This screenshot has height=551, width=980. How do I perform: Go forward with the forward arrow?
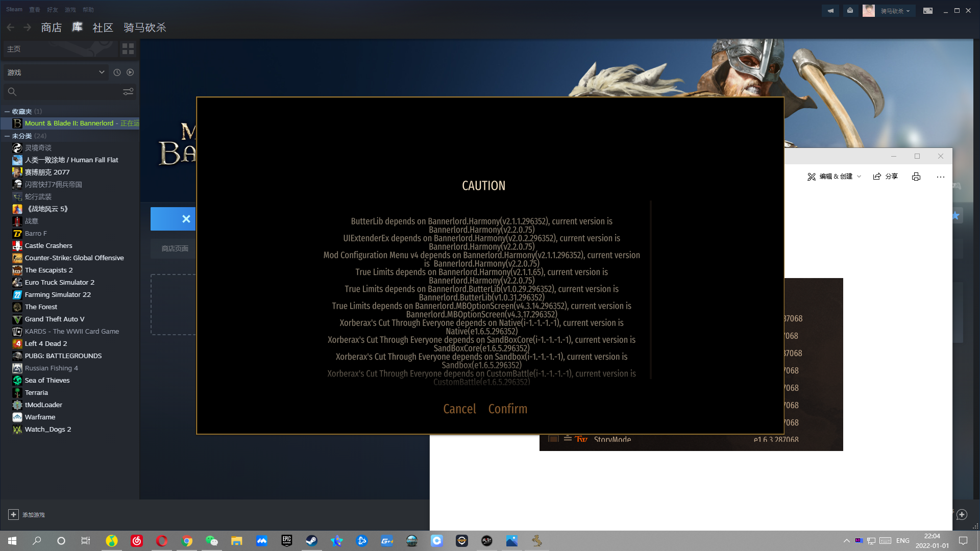[x=28, y=27]
